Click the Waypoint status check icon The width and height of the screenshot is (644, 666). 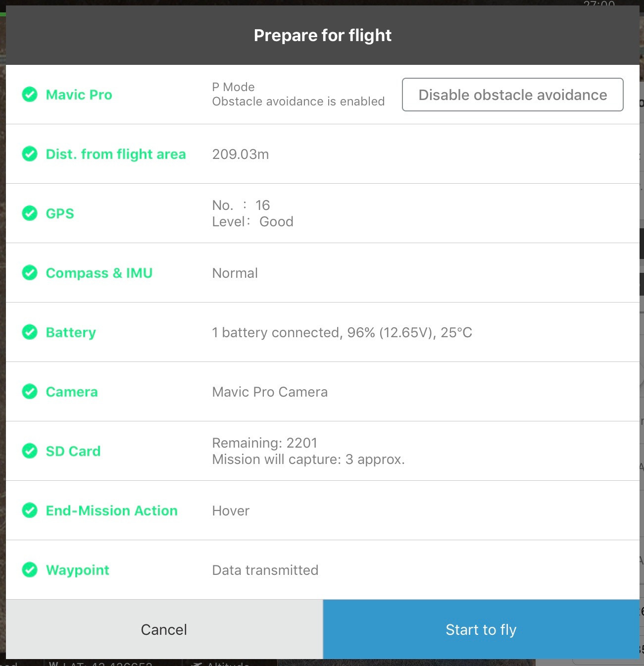tap(30, 569)
